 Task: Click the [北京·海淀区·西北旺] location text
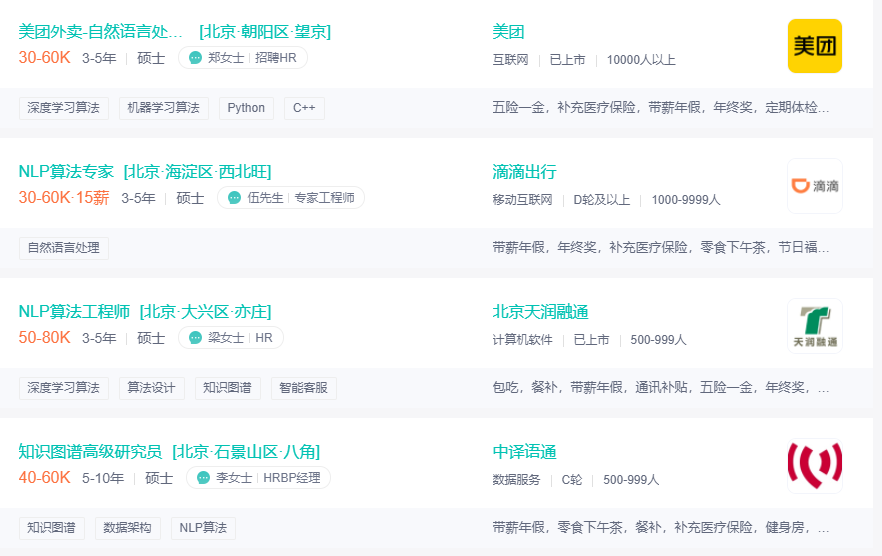click(x=197, y=172)
